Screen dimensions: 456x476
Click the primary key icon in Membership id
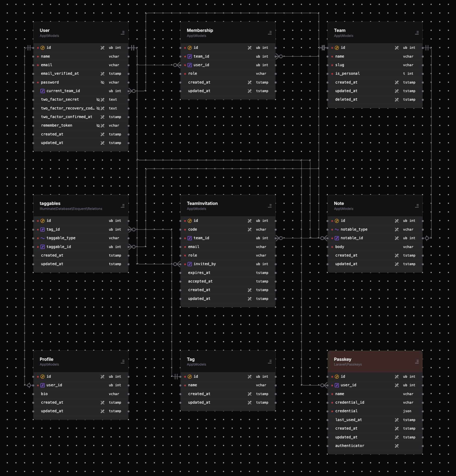click(x=190, y=48)
